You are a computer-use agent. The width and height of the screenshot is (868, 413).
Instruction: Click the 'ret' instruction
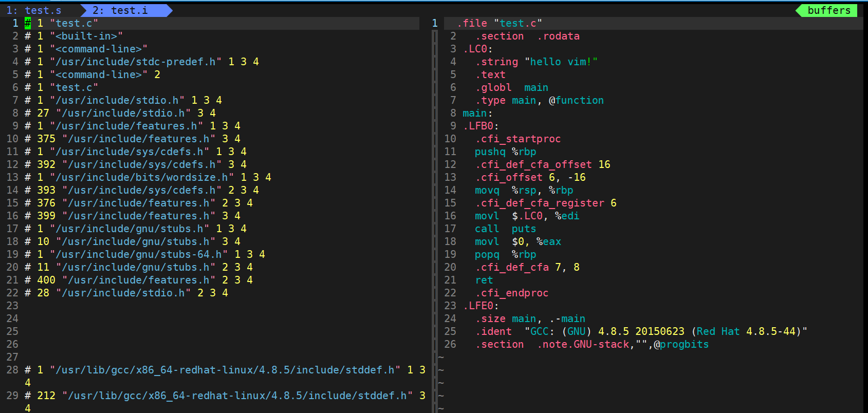484,280
